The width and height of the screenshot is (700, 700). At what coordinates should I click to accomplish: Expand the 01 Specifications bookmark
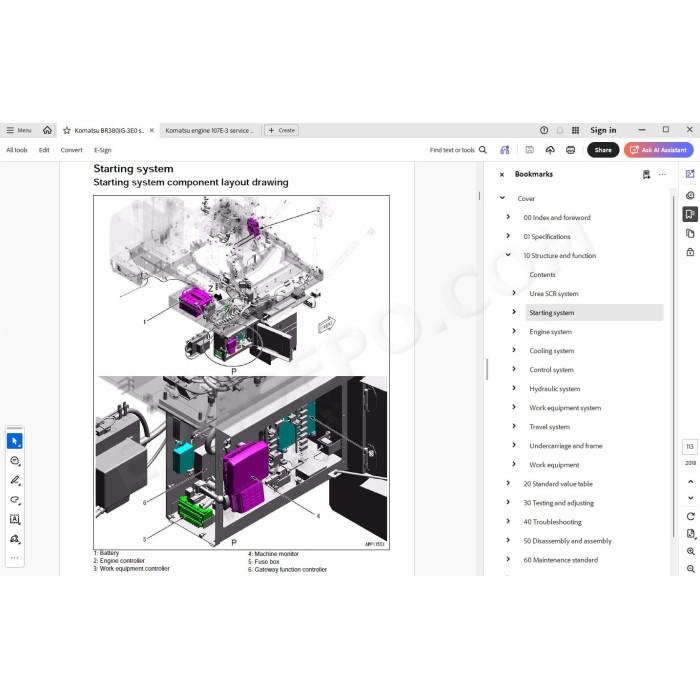click(508, 236)
